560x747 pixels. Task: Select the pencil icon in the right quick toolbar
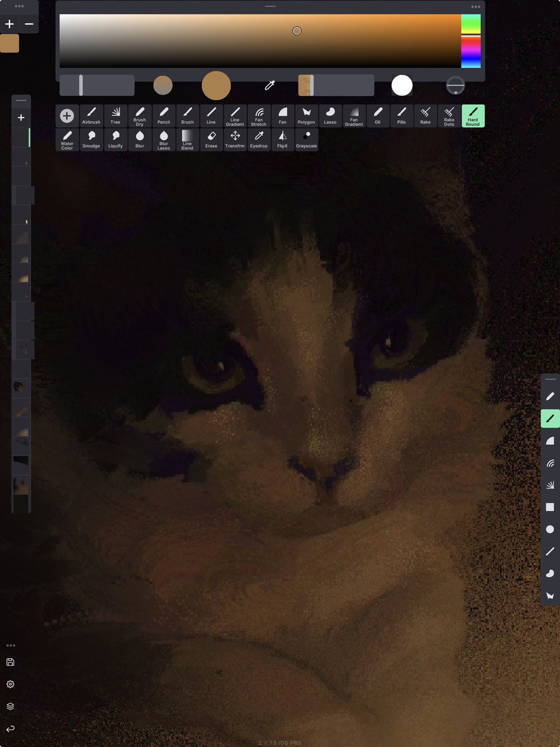[550, 396]
